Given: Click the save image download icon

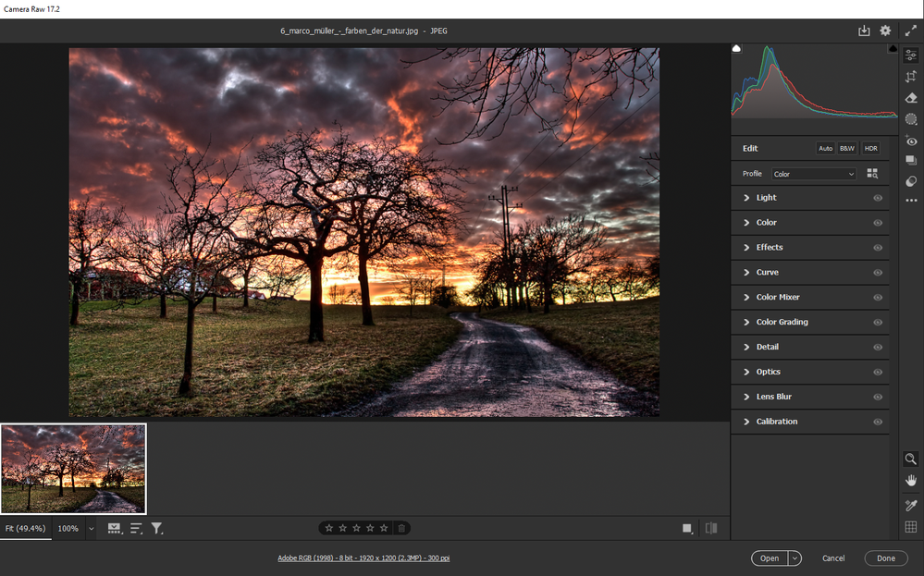Looking at the screenshot, I should coord(864,31).
